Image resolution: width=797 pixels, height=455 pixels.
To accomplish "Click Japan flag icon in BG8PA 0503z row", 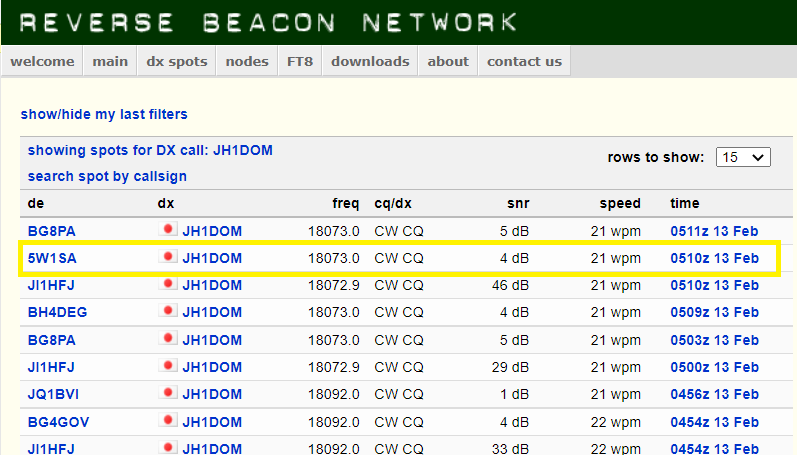I will coord(168,338).
